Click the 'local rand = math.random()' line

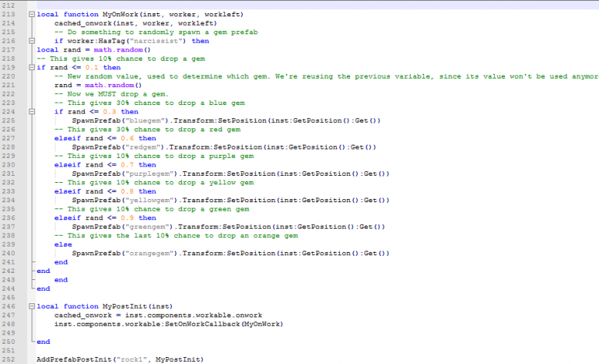click(x=93, y=50)
